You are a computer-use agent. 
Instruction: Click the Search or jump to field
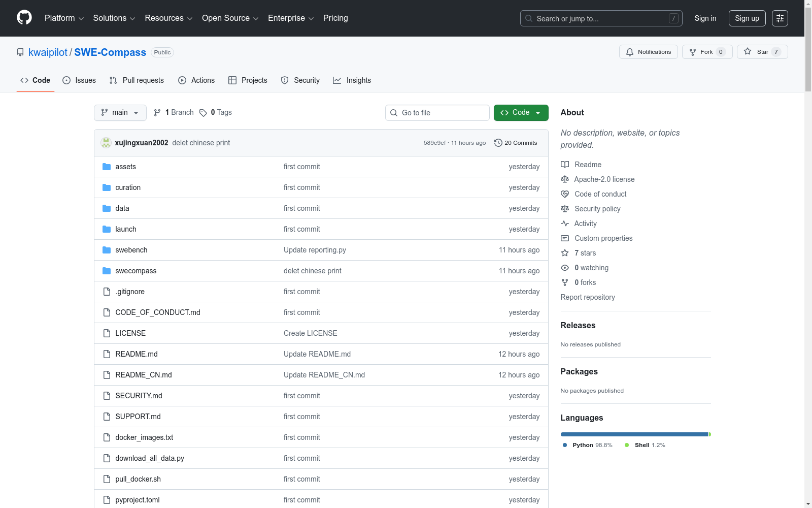point(601,18)
